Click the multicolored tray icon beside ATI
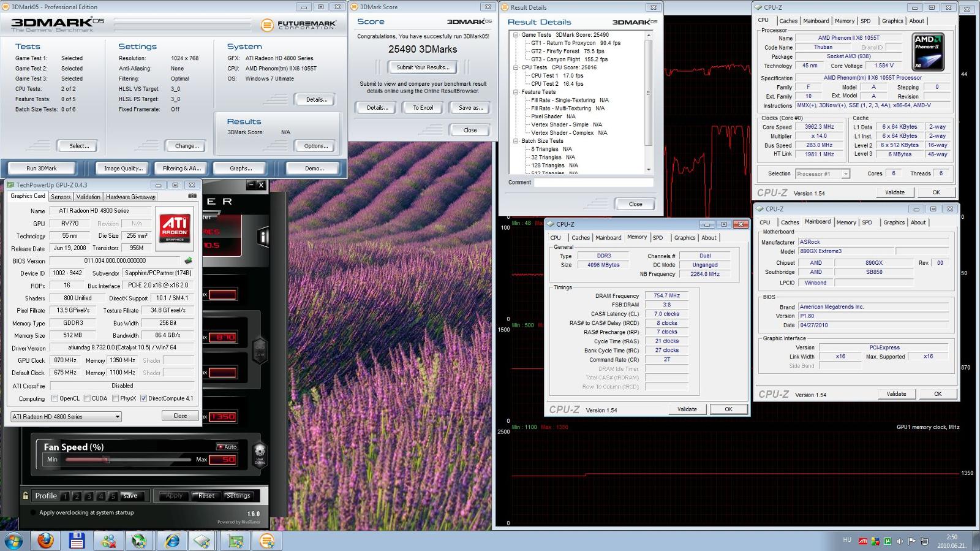 [x=875, y=541]
